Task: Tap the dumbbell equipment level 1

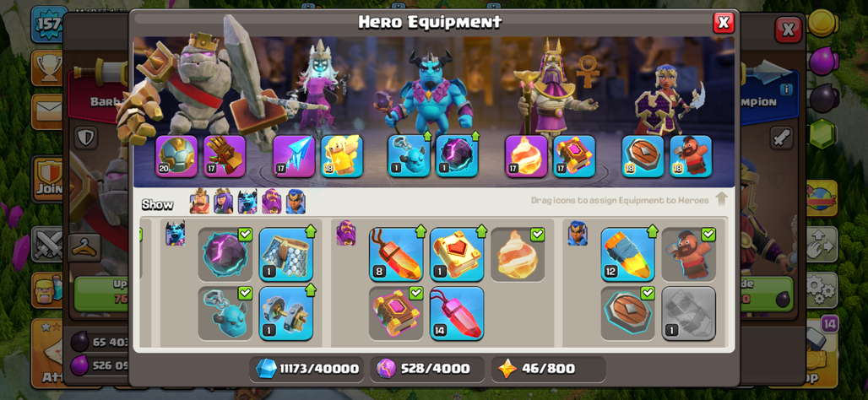Action: coord(286,313)
